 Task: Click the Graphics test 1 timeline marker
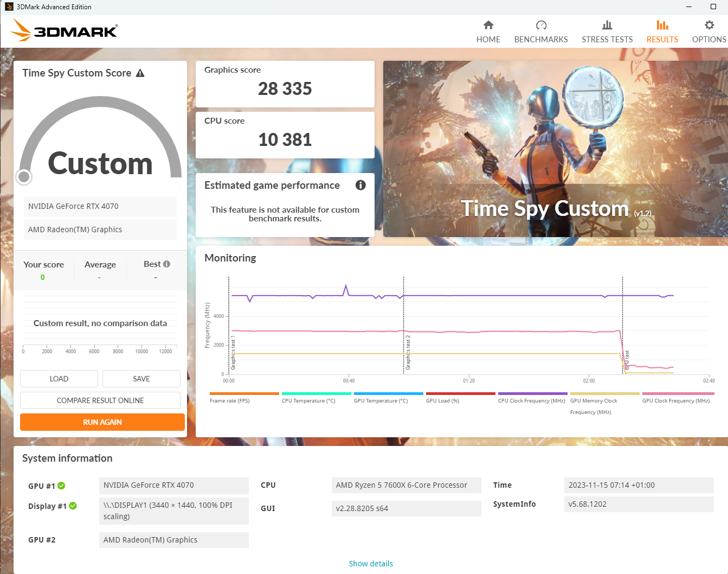(x=233, y=353)
